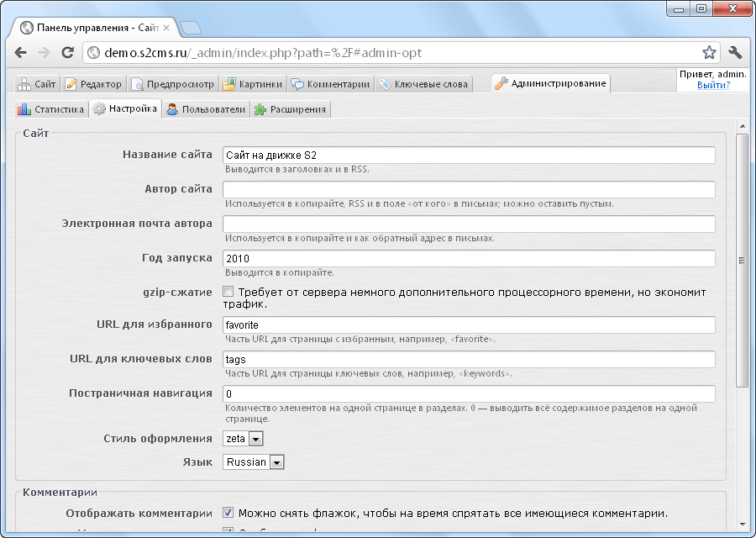Image resolution: width=756 pixels, height=538 pixels.
Task: Uncheck the Отображать комментарии checkbox
Action: 228,512
